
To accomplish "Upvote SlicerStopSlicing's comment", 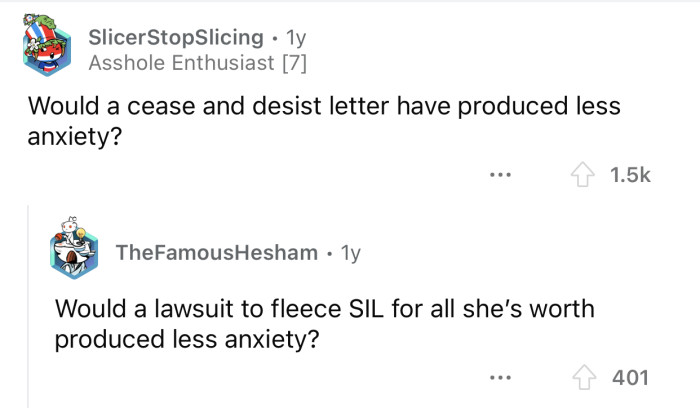I will pos(585,175).
